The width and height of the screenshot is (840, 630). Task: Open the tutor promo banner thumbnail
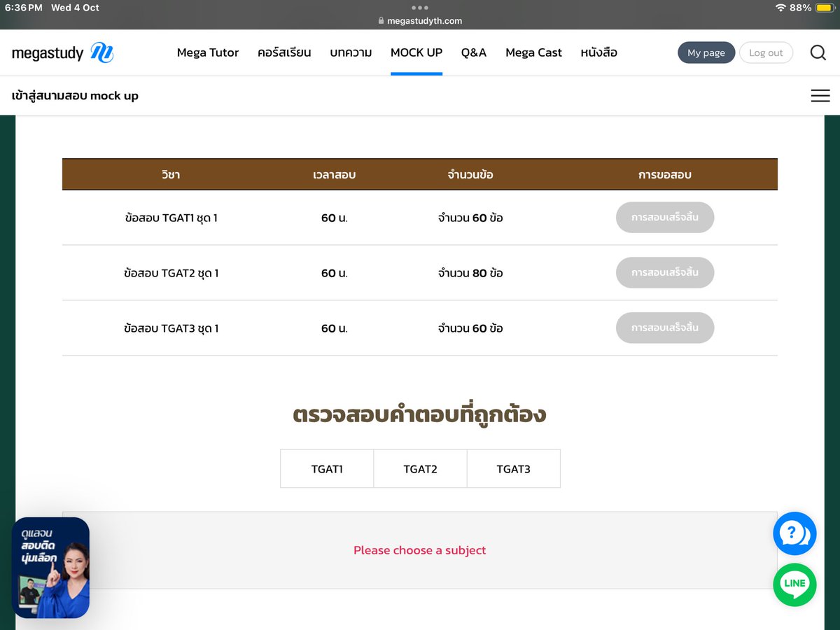[x=50, y=568]
